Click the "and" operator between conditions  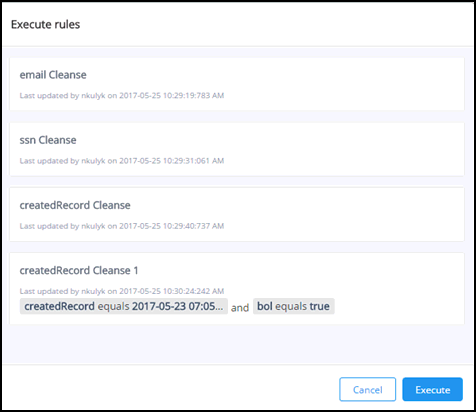coord(240,307)
